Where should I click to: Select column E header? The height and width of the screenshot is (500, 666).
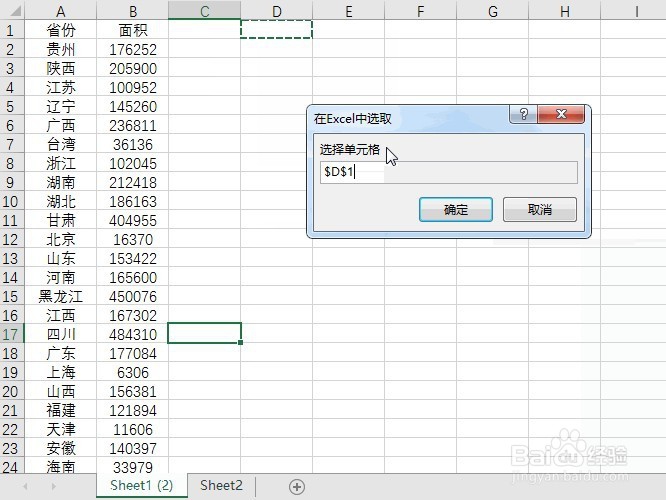pos(349,11)
